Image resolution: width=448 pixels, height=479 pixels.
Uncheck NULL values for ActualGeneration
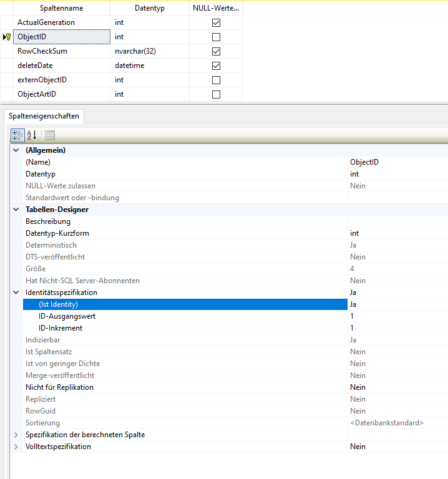[x=216, y=22]
